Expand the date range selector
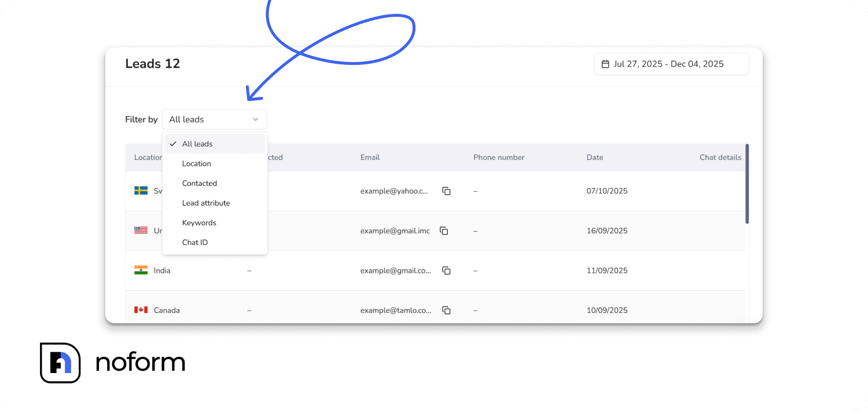 (671, 64)
